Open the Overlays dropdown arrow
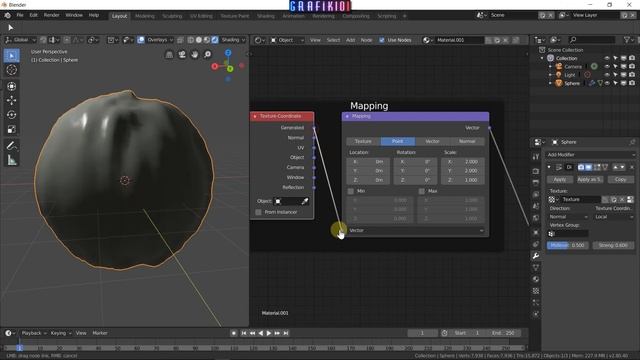 171,40
